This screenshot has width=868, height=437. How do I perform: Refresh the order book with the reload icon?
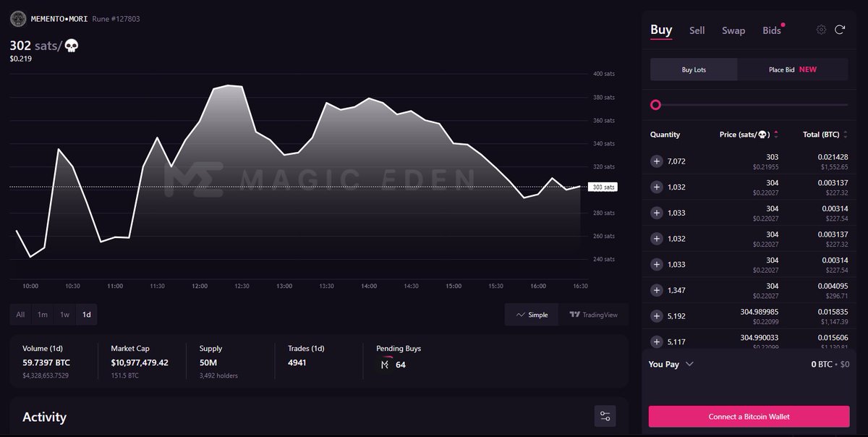840,30
